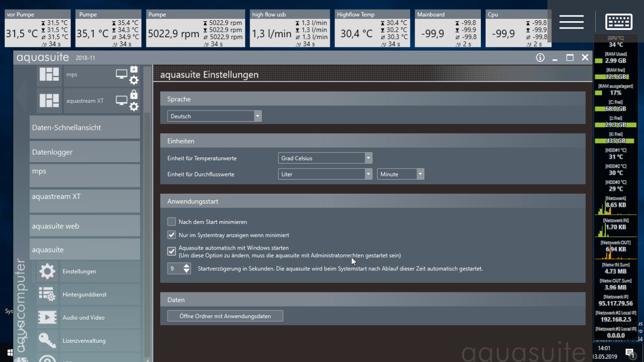Open the Sprache dropdown showing Deutsch
644x362 pixels.
(x=214, y=116)
